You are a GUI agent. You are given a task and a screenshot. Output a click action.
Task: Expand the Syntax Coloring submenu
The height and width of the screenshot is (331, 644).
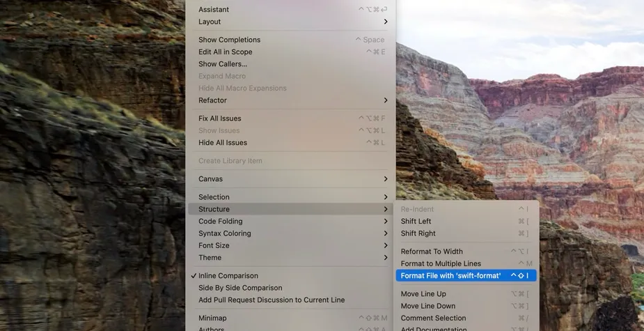(290, 233)
